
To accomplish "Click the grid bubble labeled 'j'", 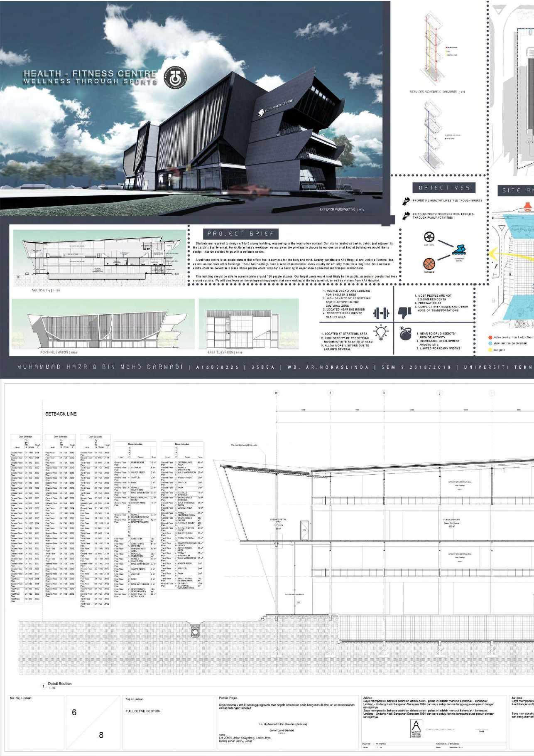I will point(439,393).
